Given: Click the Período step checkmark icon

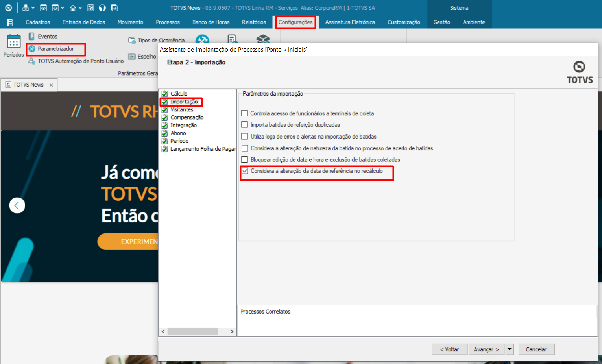Looking at the screenshot, I should tap(164, 141).
